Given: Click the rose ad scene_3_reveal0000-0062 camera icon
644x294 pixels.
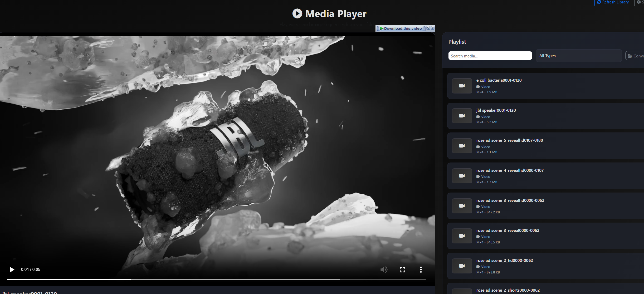Looking at the screenshot, I should click(x=462, y=236).
